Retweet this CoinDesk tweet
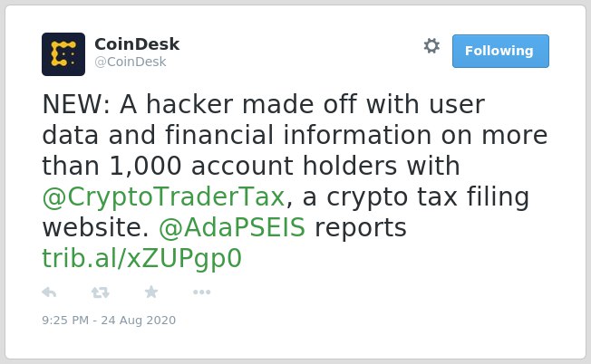Screen dimensions: 591x364 [x=101, y=292]
